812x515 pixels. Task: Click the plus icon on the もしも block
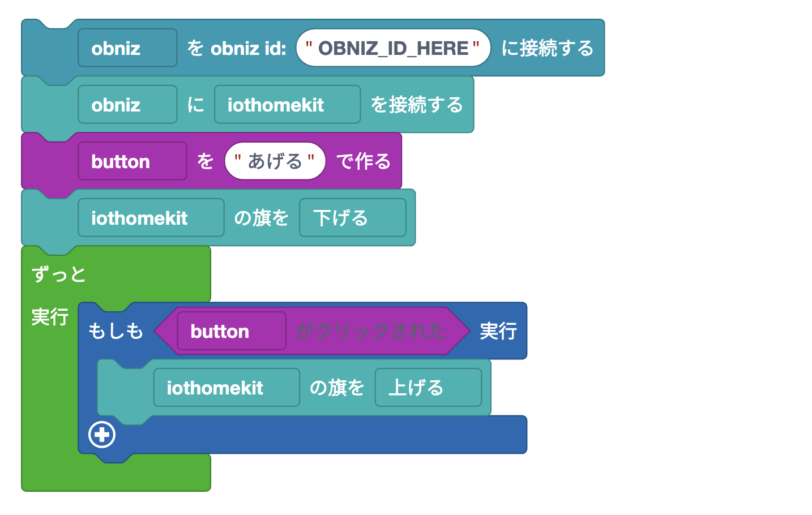click(102, 435)
